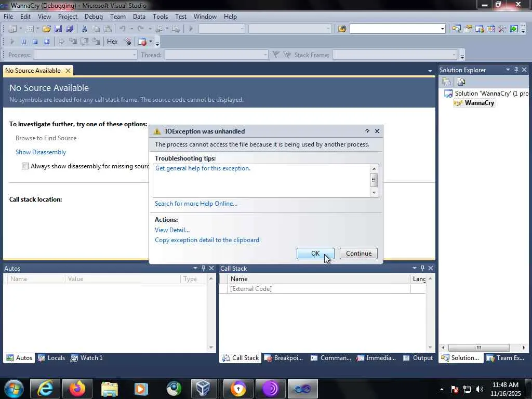This screenshot has width=532, height=399.
Task: Click the Show All Files icon in Solution Explorer
Action: point(461,82)
